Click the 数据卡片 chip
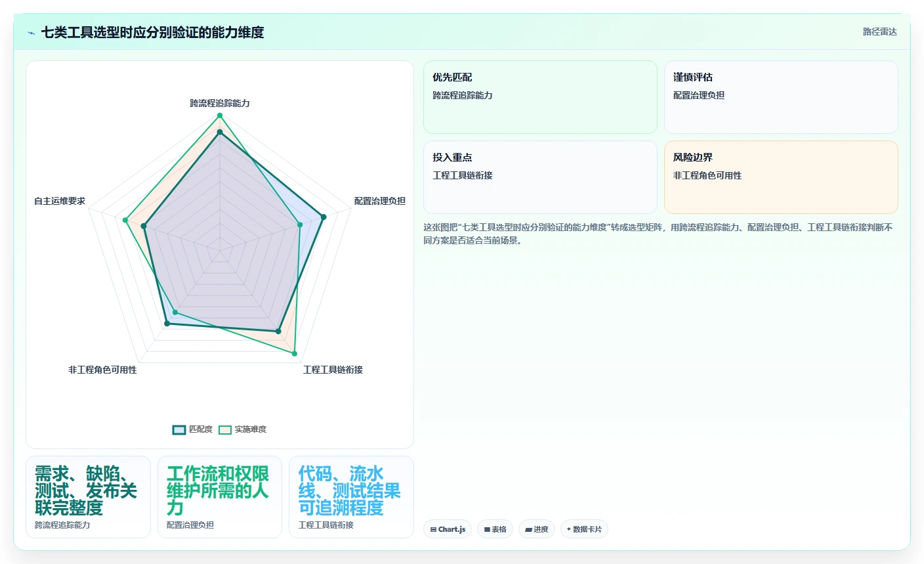 584,529
